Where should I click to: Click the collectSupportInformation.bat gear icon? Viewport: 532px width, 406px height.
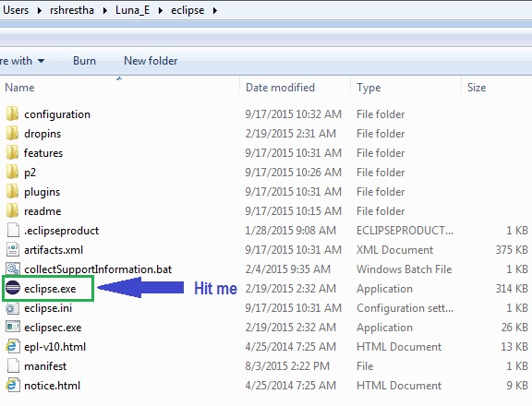(x=13, y=269)
